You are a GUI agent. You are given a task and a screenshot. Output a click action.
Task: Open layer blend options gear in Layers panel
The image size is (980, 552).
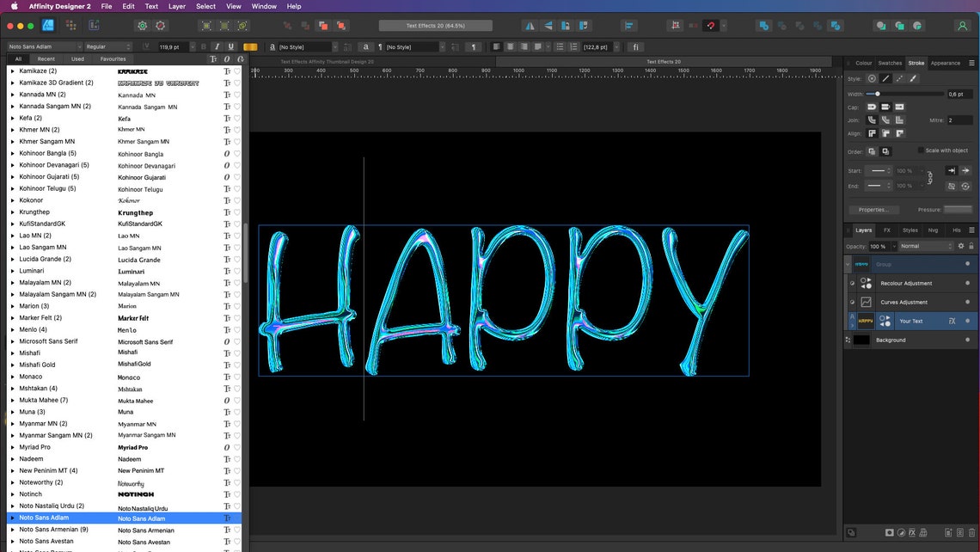tap(960, 247)
